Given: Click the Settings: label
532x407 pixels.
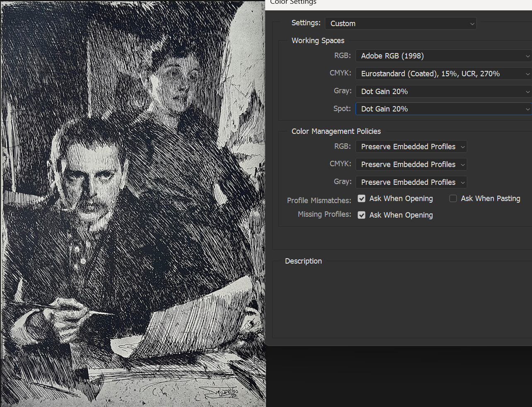Looking at the screenshot, I should coord(306,23).
